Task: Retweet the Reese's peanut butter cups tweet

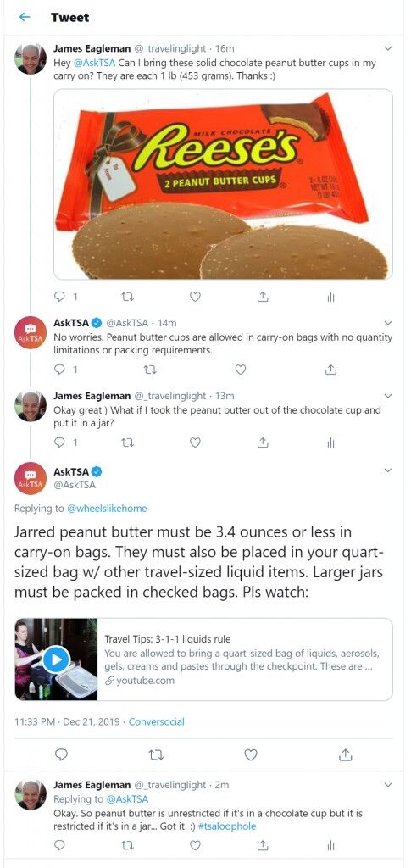Action: point(128,298)
